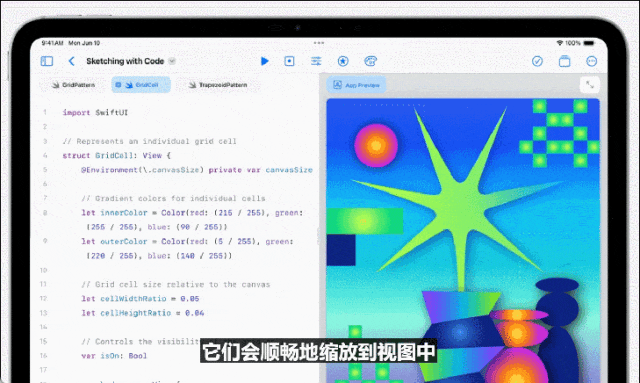
Task: Toggle the sidebar panel icon
Action: tap(47, 61)
